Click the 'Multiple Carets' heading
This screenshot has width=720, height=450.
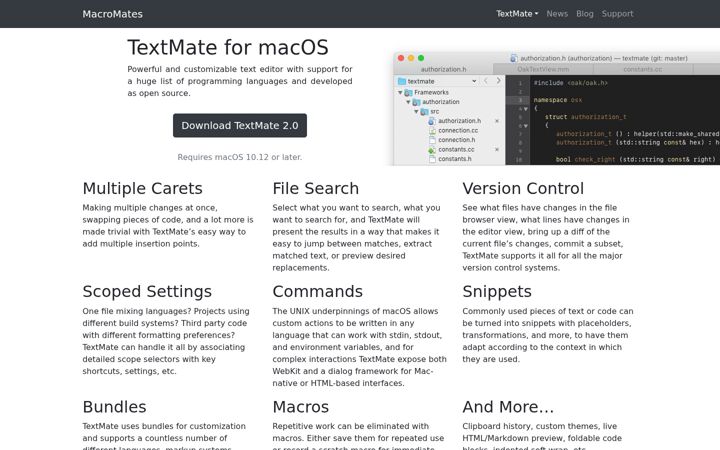click(142, 188)
